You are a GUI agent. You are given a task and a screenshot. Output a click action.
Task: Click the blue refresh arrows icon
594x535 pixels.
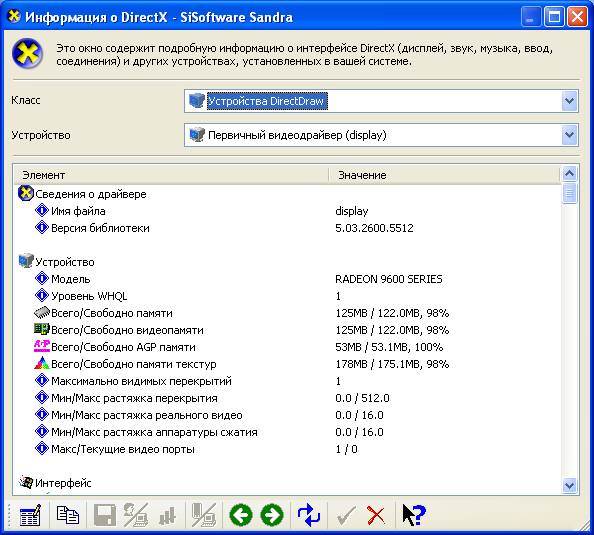click(309, 515)
